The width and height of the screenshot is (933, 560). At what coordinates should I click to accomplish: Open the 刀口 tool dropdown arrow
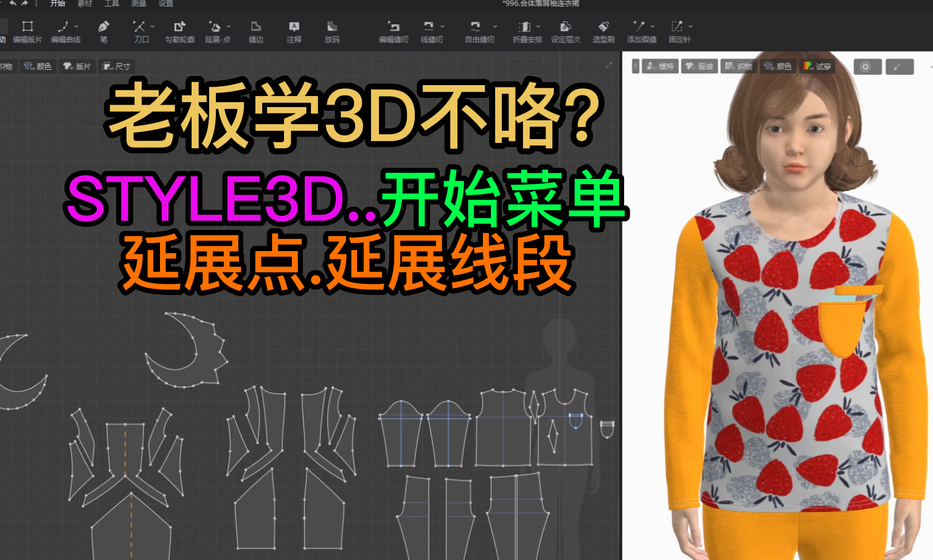coord(153,26)
